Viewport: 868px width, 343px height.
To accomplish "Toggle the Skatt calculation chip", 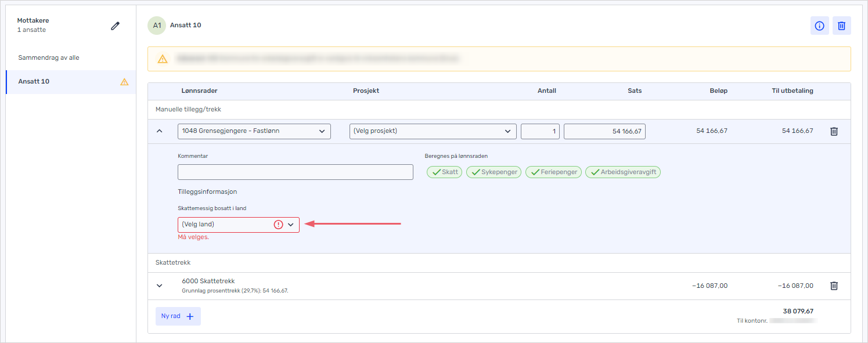I will 444,172.
